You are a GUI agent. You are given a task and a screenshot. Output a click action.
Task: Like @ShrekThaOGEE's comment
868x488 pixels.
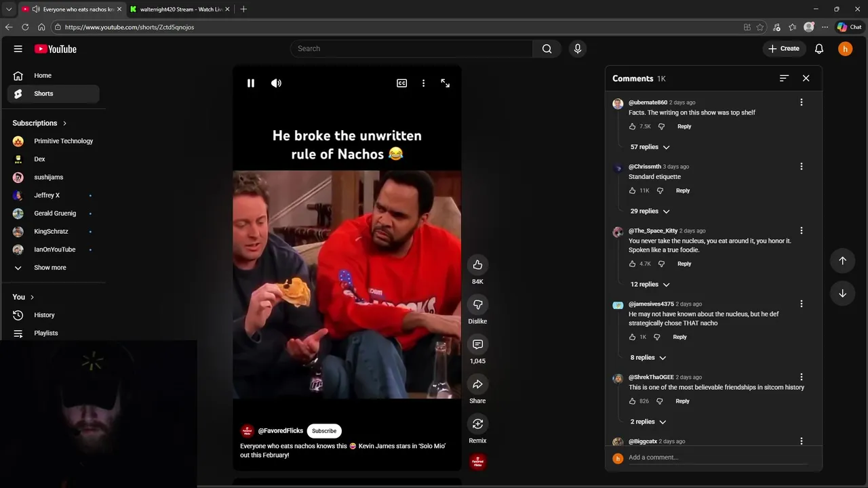pyautogui.click(x=633, y=401)
